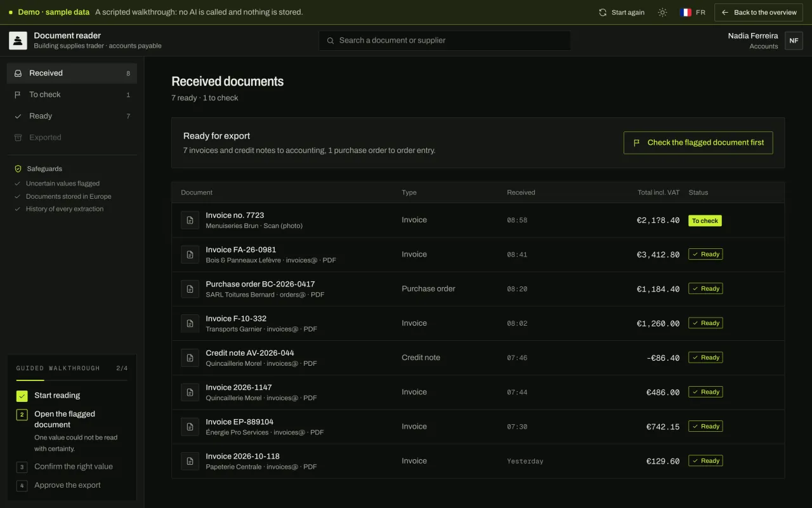Click the checked Start reading step box

point(22,396)
